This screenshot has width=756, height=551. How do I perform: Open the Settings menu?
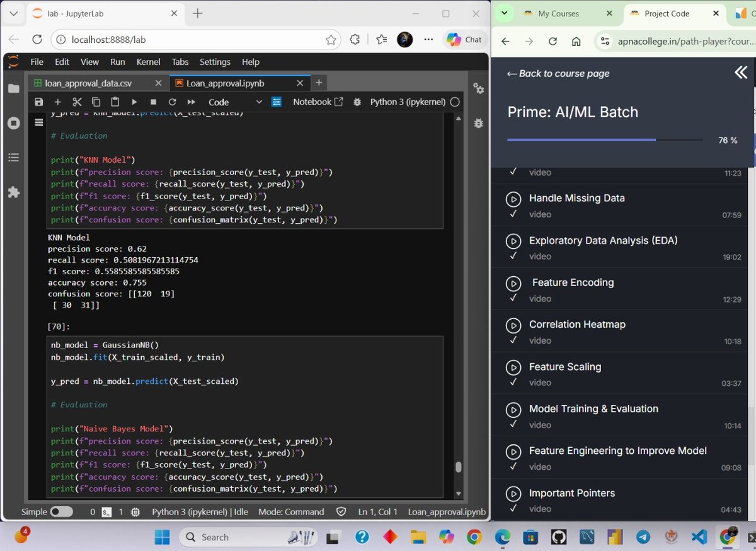[215, 62]
